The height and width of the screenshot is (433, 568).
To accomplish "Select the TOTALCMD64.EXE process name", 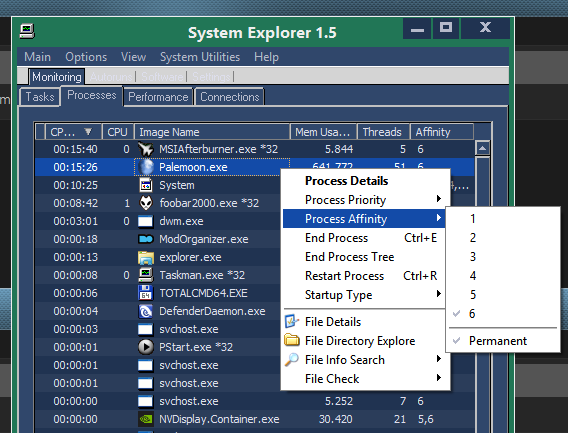I will 203,293.
